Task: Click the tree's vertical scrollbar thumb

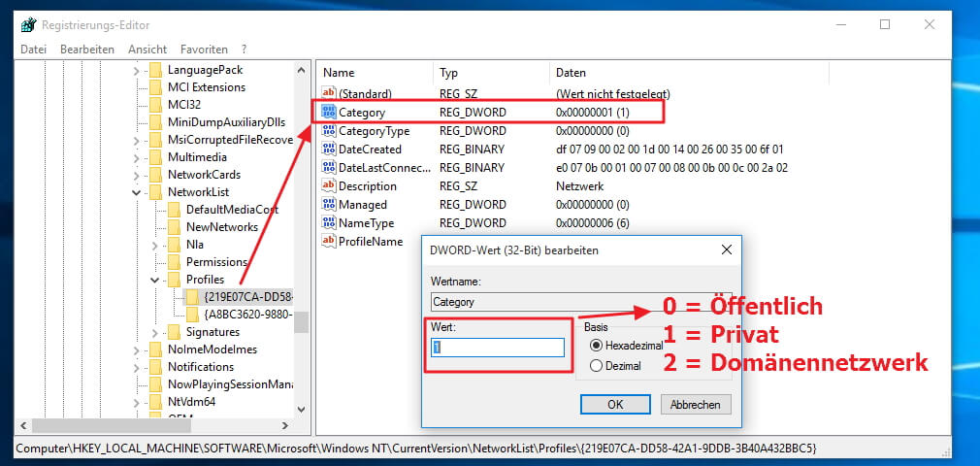Action: pyautogui.click(x=301, y=322)
